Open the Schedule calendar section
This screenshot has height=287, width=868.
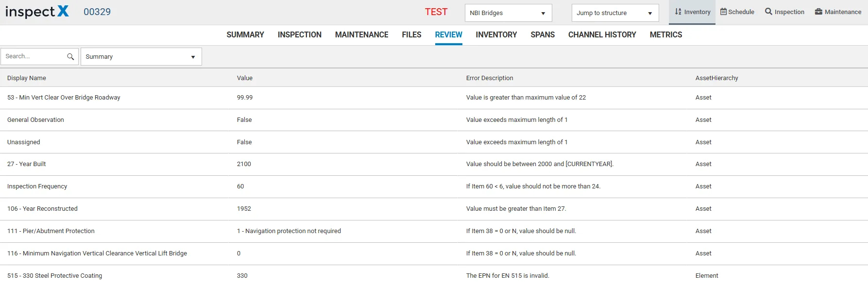coord(737,12)
